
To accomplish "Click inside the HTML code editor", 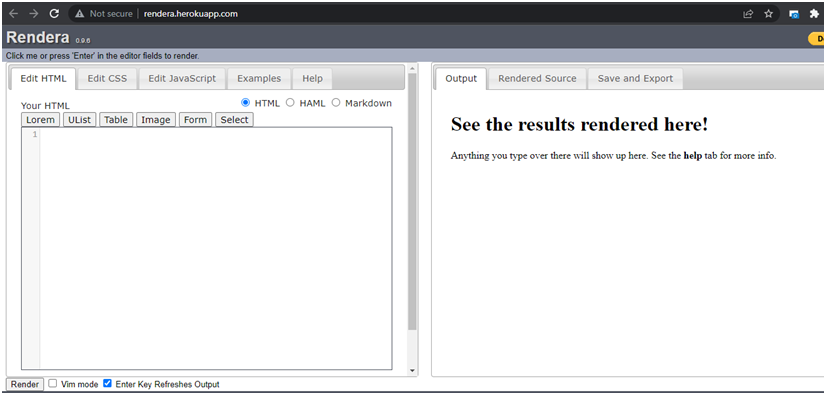I will coord(215,248).
